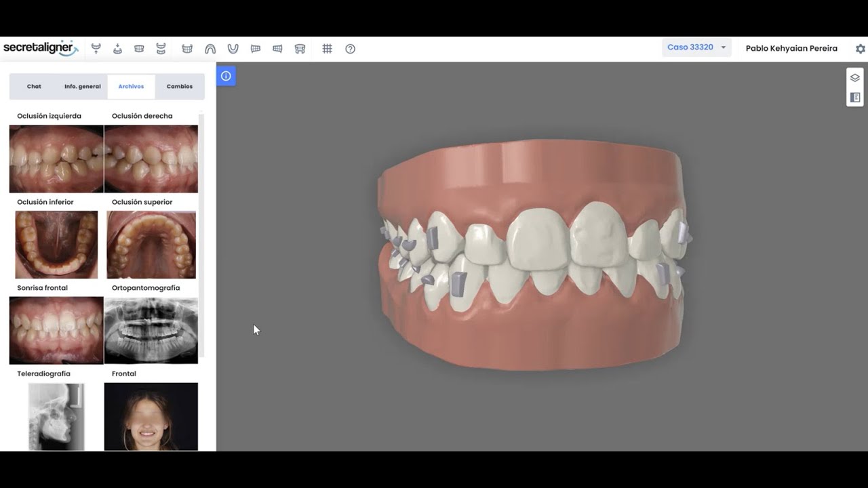Screen dimensions: 868x488
Task: Click the Teleradiografía label
Action: click(44, 373)
